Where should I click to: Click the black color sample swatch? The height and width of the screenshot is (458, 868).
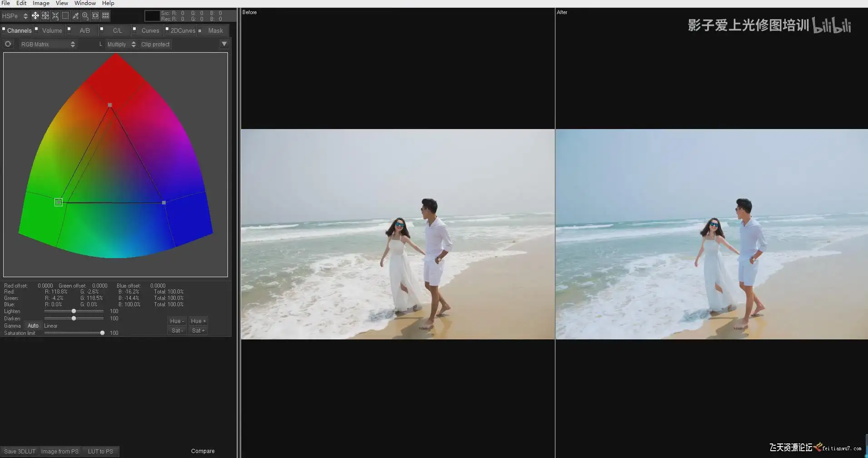point(152,16)
